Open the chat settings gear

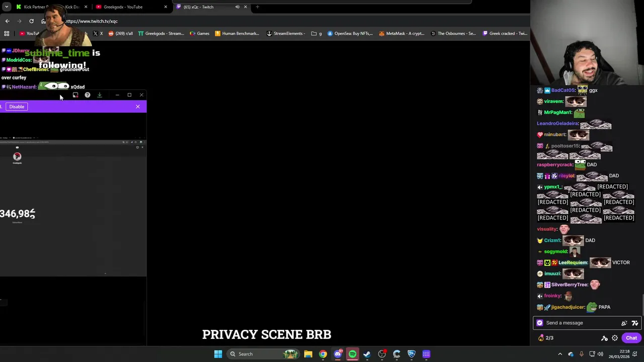click(x=615, y=338)
